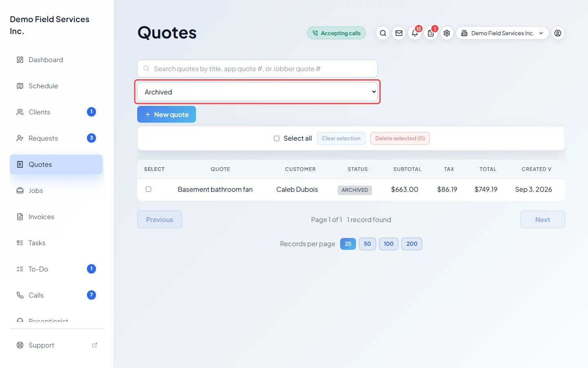Viewport: 588px width, 368px height.
Task: Tick the Select all checkbox
Action: [276, 139]
